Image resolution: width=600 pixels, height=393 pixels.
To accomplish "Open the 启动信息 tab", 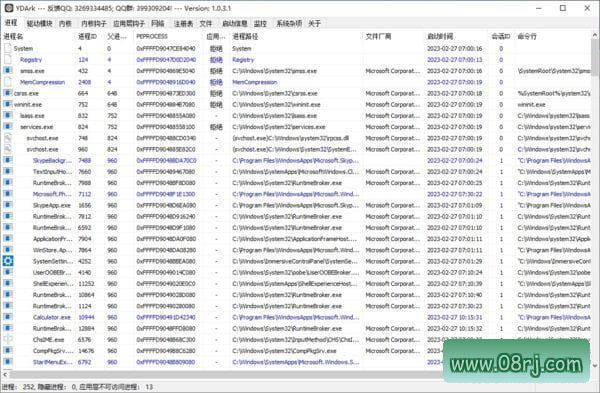I will click(235, 23).
